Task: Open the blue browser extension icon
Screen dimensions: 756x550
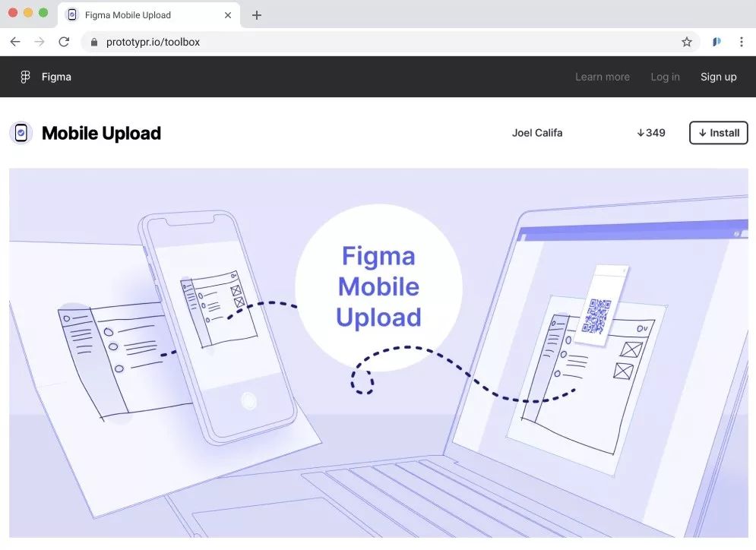Action: (716, 42)
